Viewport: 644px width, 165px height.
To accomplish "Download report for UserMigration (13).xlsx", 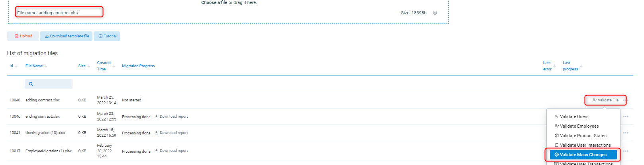I will 171,133.
